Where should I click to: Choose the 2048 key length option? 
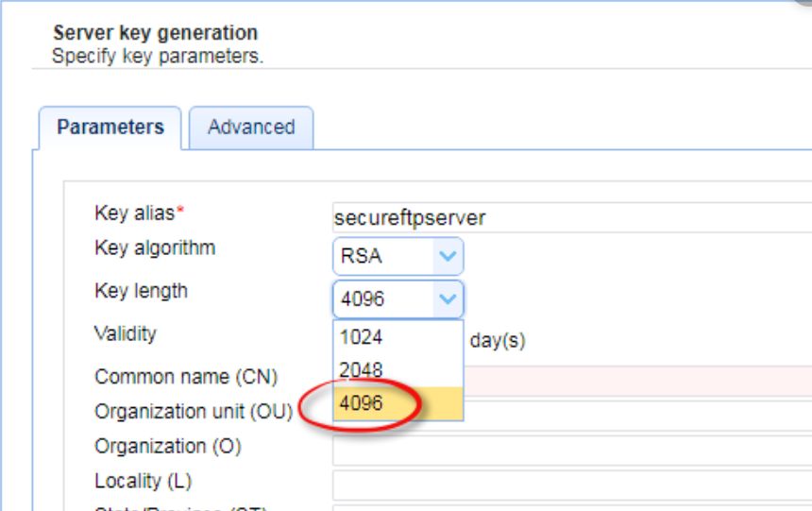click(x=398, y=370)
